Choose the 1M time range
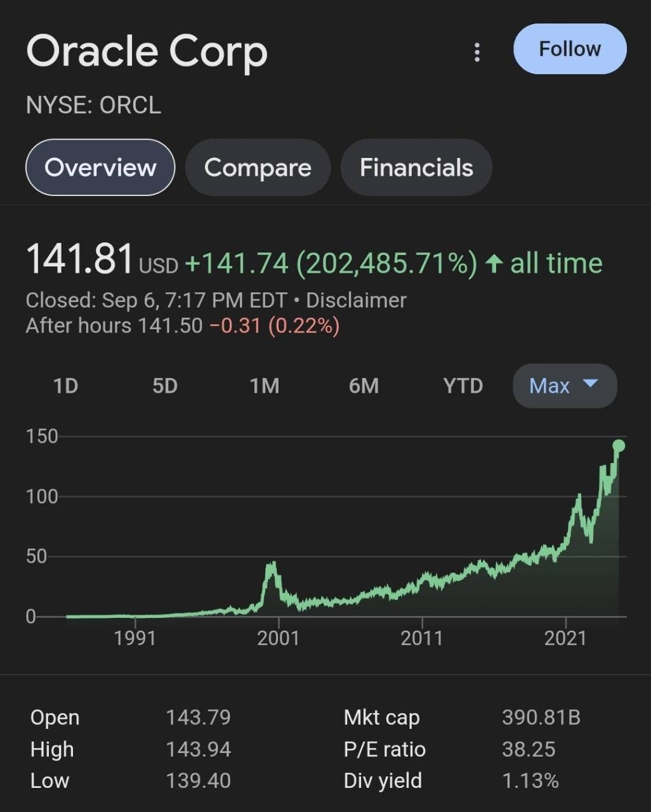 [x=265, y=386]
